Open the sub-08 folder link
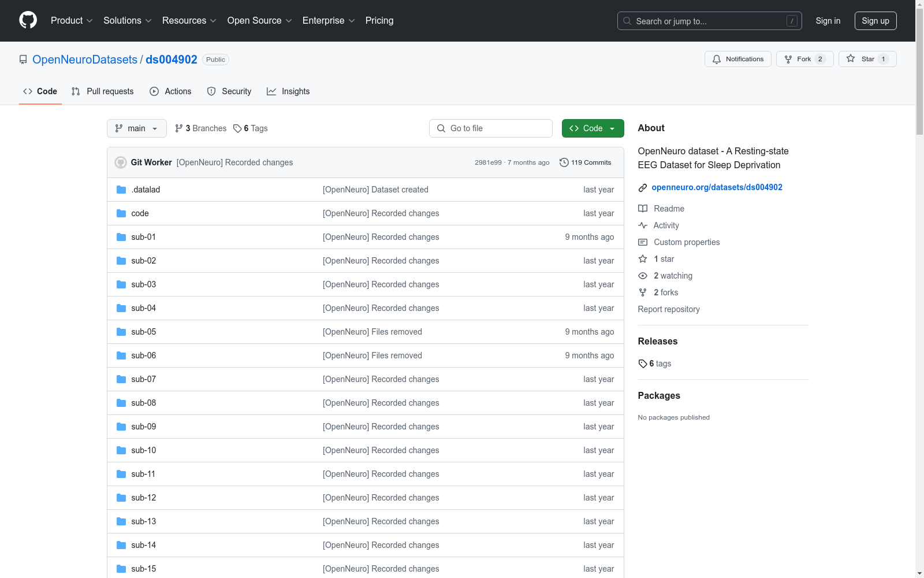This screenshot has height=578, width=924. click(x=144, y=403)
